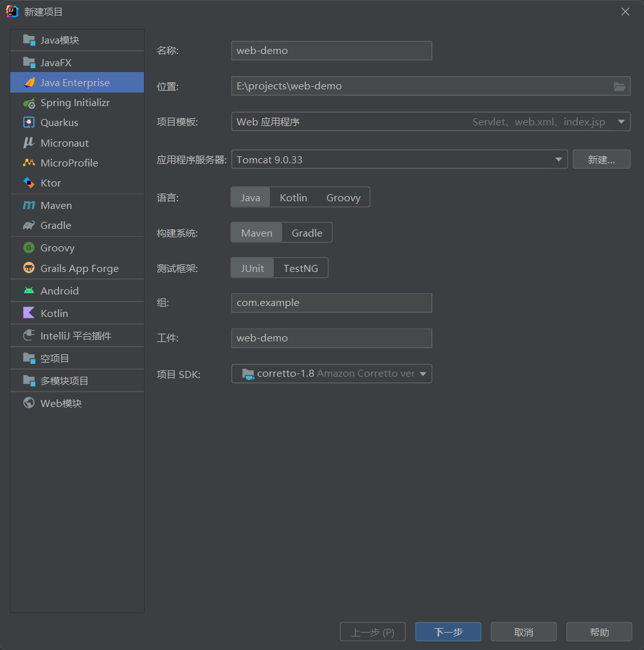This screenshot has width=644, height=650.
Task: Select the JavaFX project type
Action: coord(77,62)
